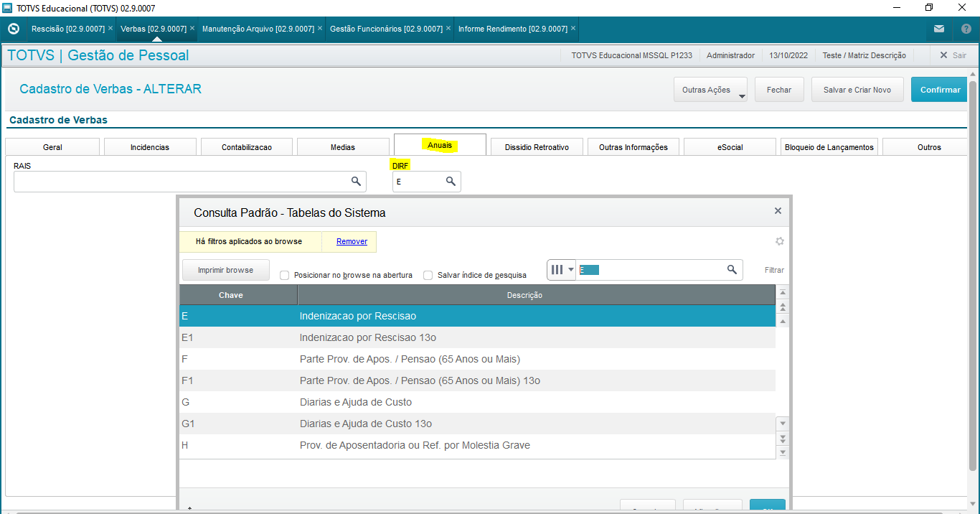Jump to last record arrow in grid
Viewport: 980px width, 514px height.
[x=783, y=452]
